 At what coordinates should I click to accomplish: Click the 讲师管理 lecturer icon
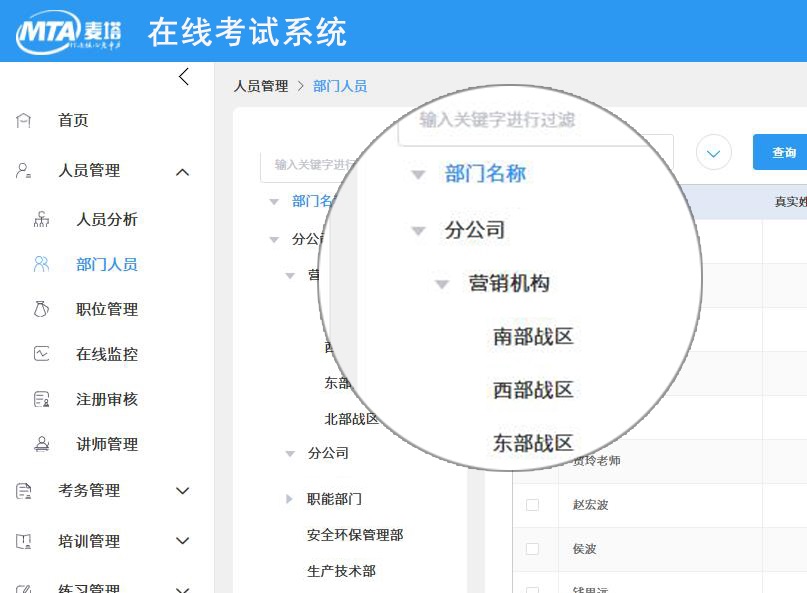tap(43, 444)
